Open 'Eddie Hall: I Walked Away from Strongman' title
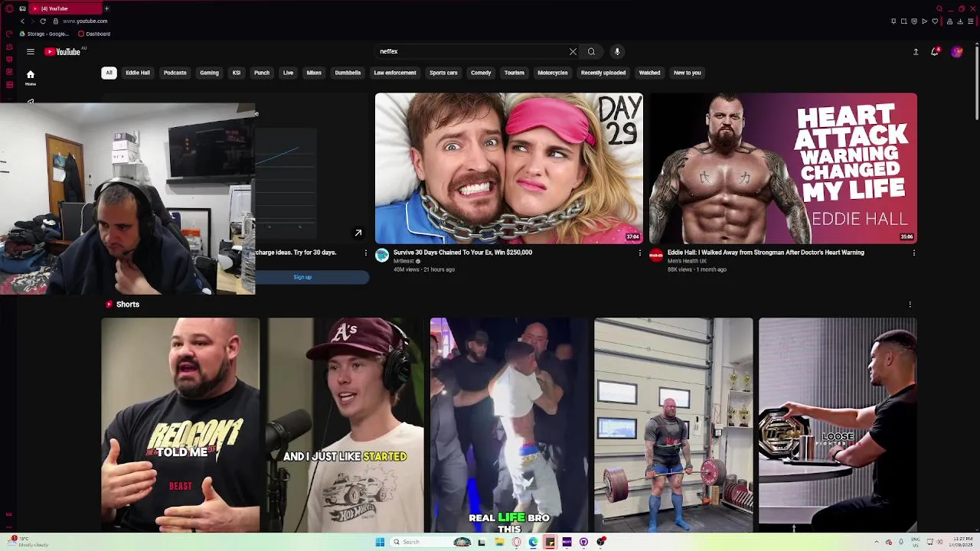The height and width of the screenshot is (551, 980). [x=766, y=253]
